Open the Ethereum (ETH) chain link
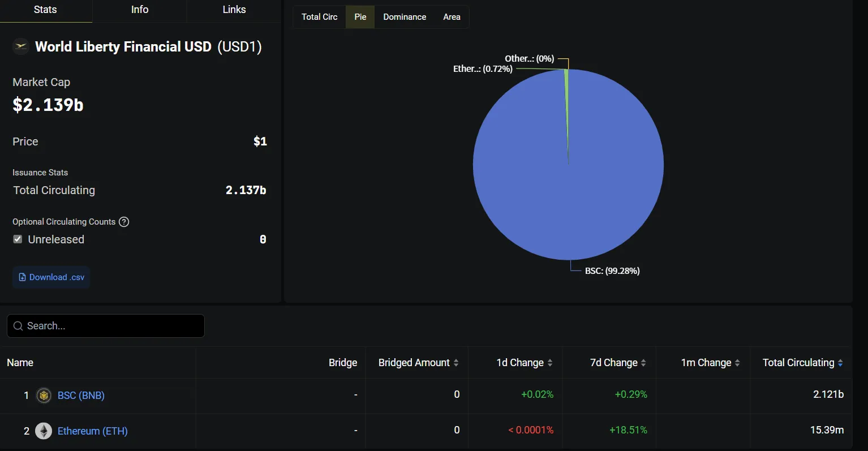The height and width of the screenshot is (451, 868). coord(93,431)
